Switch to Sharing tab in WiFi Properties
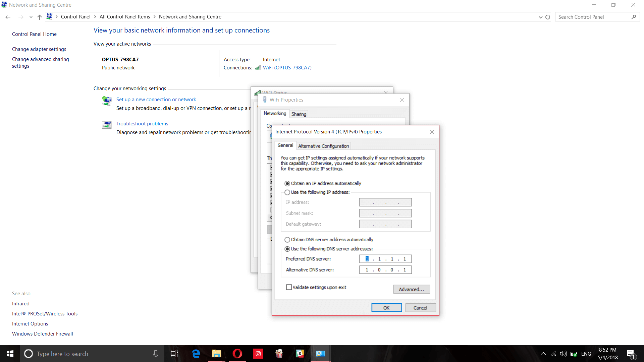Viewport: 644px width, 362px height. click(x=299, y=114)
